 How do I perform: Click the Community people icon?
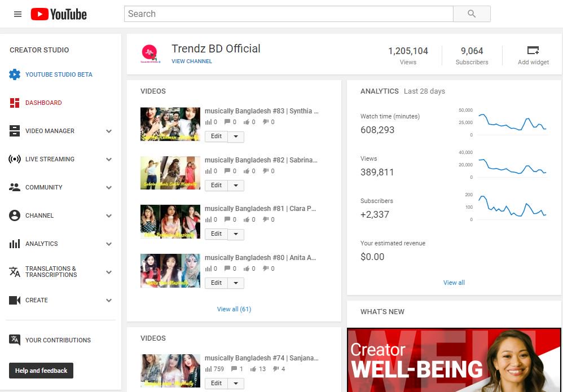point(15,187)
